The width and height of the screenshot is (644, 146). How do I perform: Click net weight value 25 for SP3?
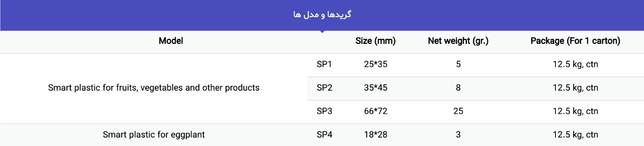[458, 111]
